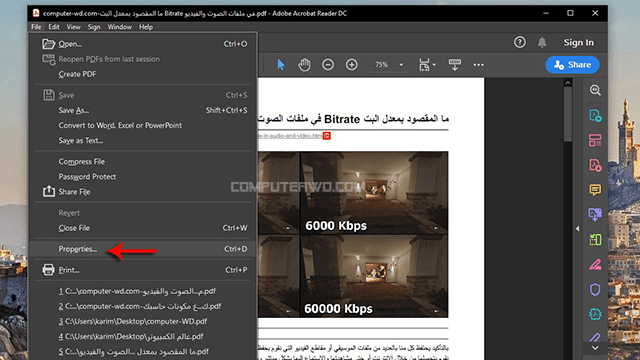Viewport: 640px width, 360px height.
Task: Open the green Compress tool in sidebar
Action: [x=595, y=239]
